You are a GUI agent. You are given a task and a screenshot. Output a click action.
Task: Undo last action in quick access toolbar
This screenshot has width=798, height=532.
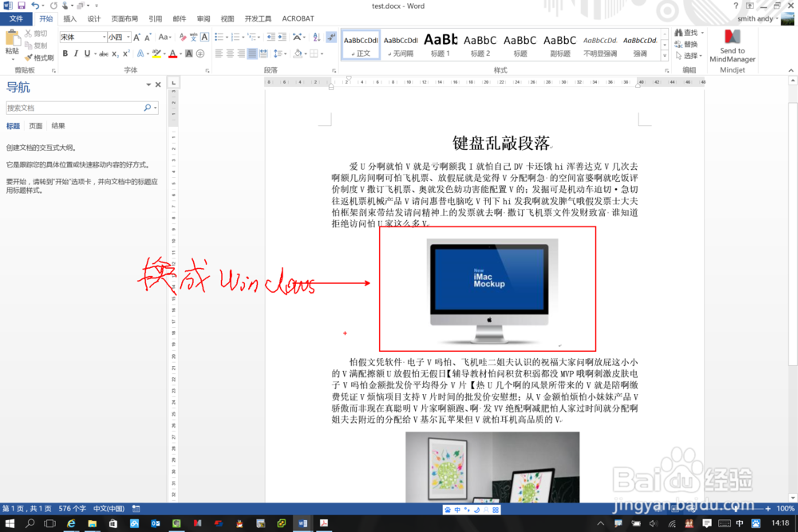tap(35, 6)
